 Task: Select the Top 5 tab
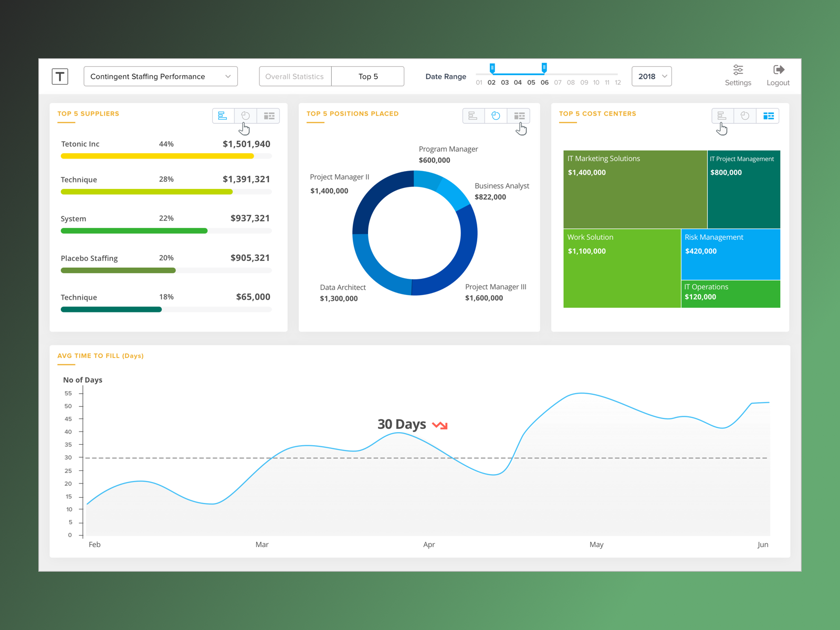pyautogui.click(x=367, y=76)
